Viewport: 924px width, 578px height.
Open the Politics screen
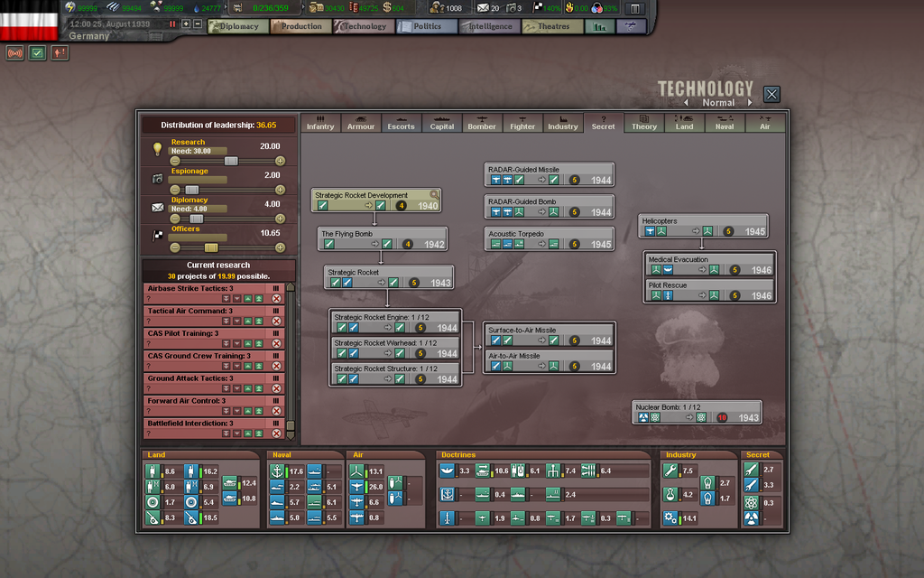click(427, 26)
